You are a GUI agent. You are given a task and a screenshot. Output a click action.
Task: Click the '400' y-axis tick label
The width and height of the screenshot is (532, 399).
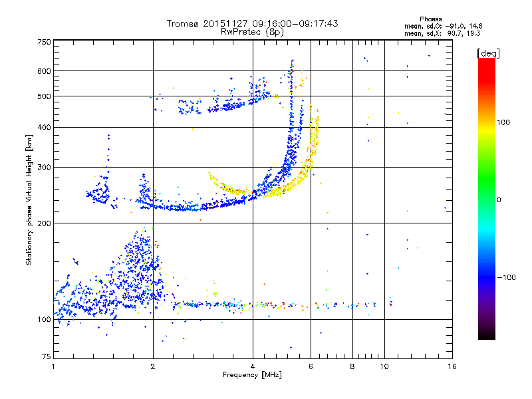(x=44, y=128)
